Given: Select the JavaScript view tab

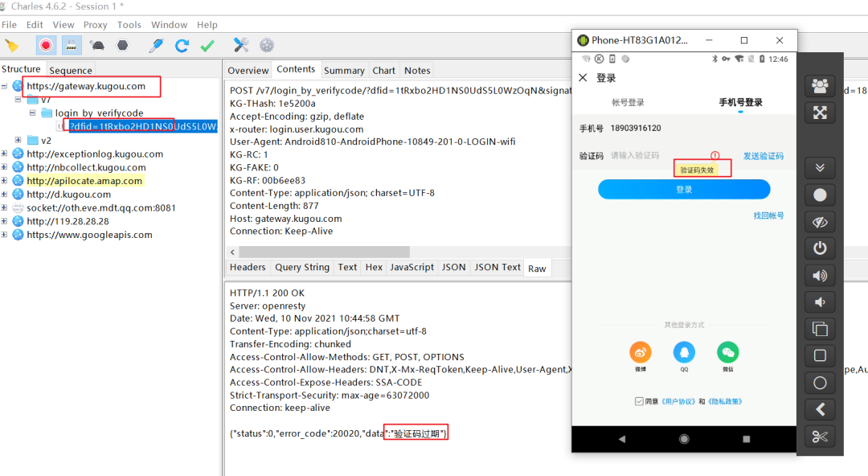Looking at the screenshot, I should pyautogui.click(x=411, y=267).
